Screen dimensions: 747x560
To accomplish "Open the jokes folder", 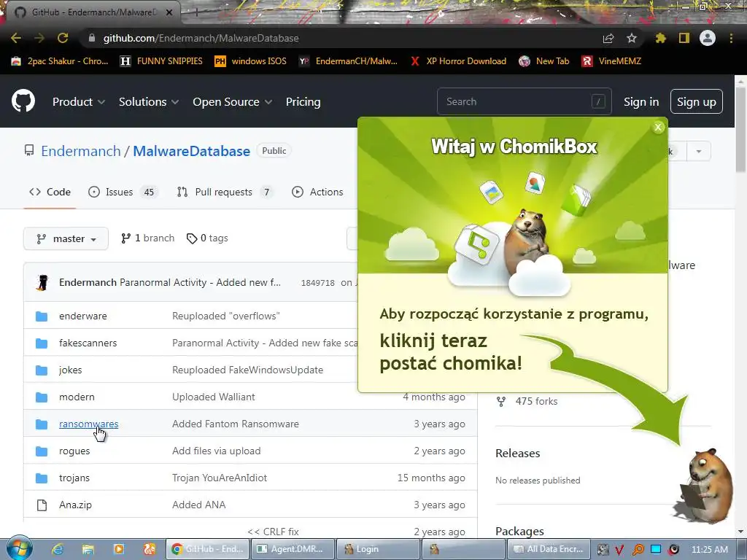I will [71, 370].
